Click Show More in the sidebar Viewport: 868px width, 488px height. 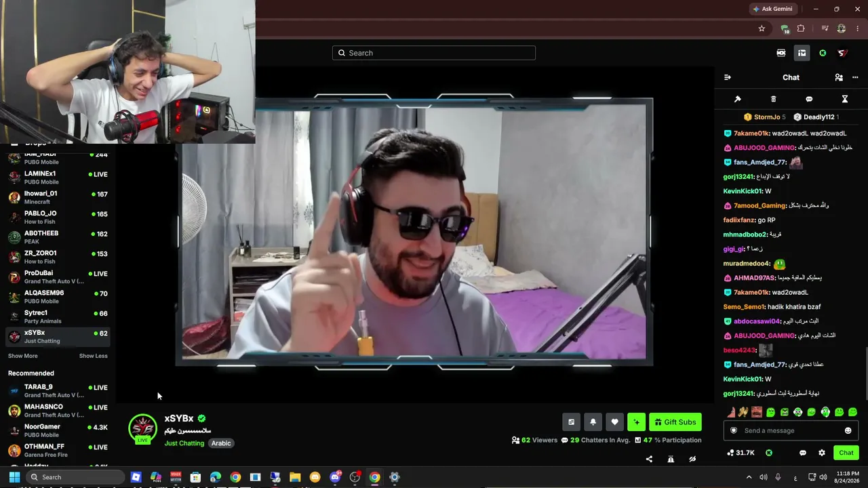23,356
